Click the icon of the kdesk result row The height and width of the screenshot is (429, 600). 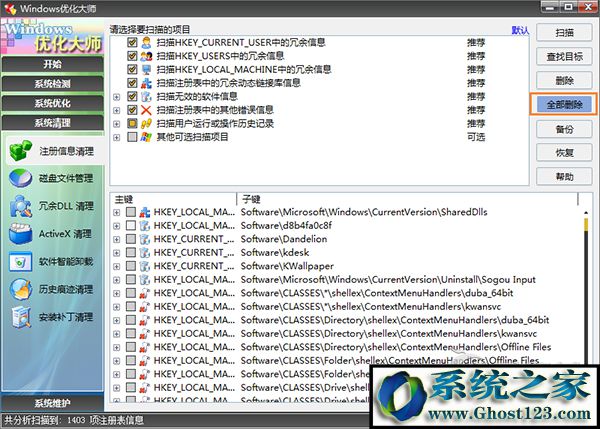(144, 253)
